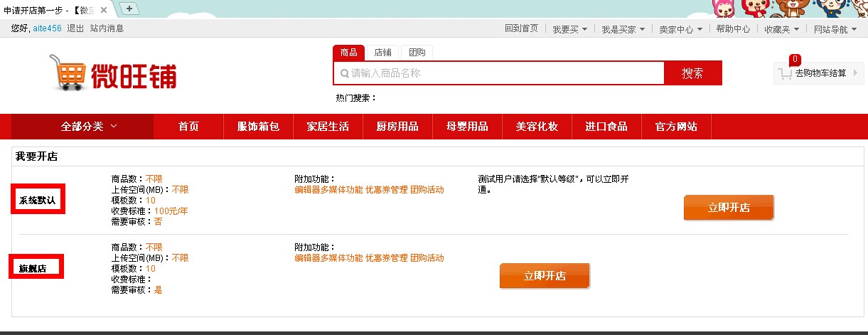
Task: Open a new browser tab
Action: click(129, 8)
